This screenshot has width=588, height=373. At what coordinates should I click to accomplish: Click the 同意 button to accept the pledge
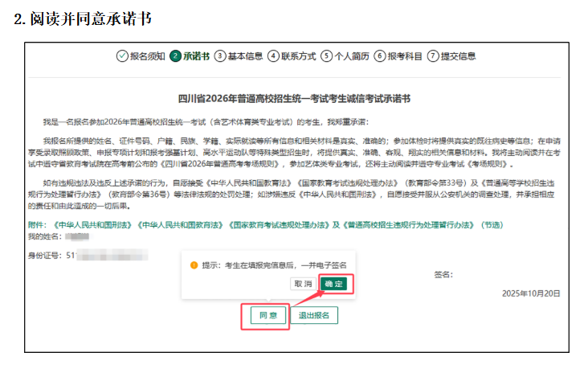pyautogui.click(x=264, y=314)
